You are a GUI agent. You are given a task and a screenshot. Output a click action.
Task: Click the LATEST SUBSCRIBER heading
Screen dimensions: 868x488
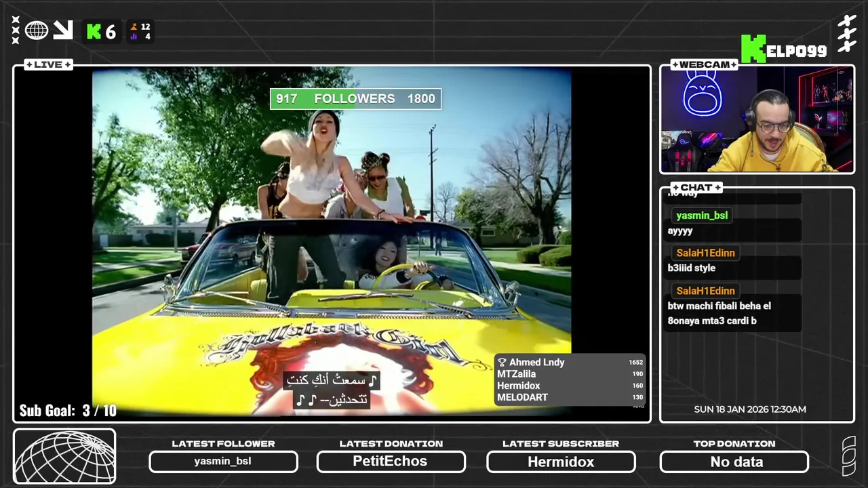click(561, 444)
